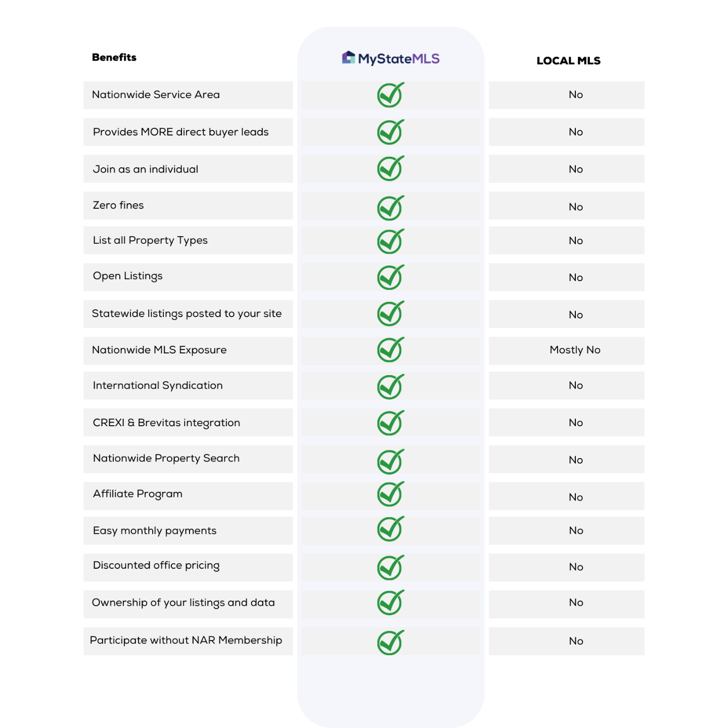The height and width of the screenshot is (728, 728).
Task: Click the Mostly No cell
Action: click(x=575, y=350)
